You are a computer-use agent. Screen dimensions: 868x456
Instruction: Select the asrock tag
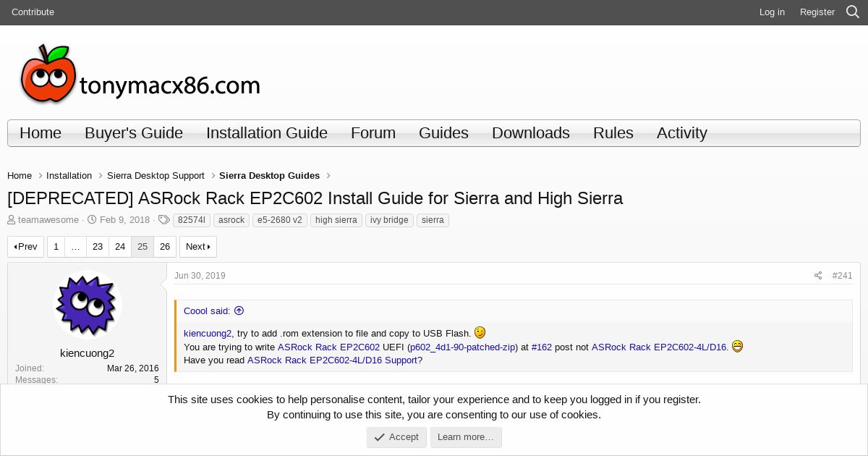pyautogui.click(x=231, y=220)
